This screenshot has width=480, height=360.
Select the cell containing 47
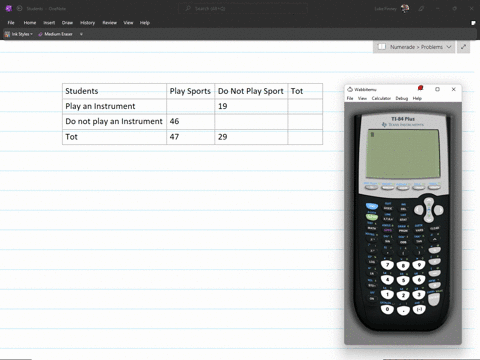click(x=190, y=137)
